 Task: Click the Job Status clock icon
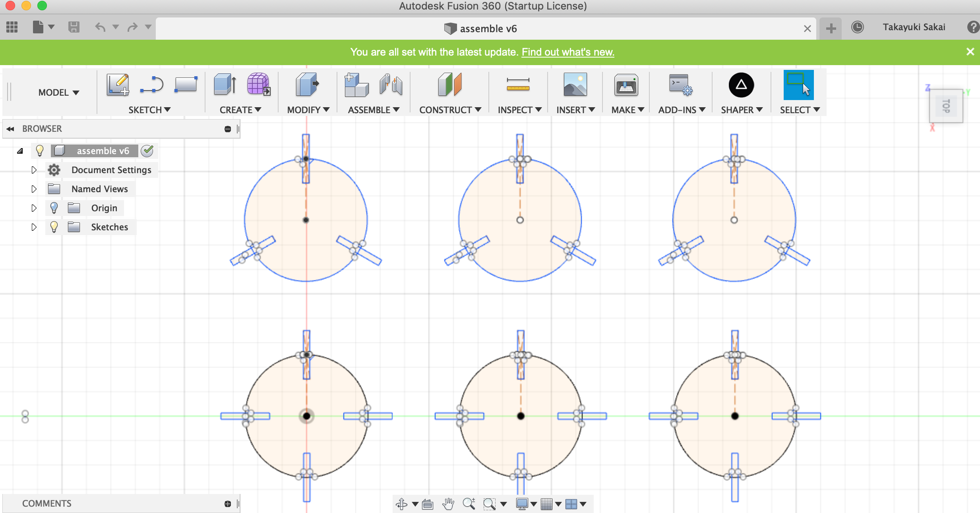[x=857, y=27]
